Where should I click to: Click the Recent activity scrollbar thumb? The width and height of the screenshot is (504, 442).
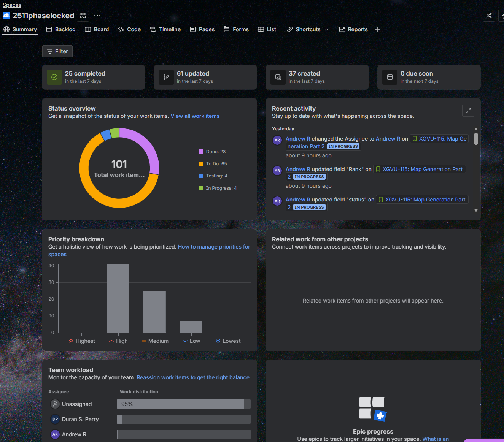[x=476, y=139]
